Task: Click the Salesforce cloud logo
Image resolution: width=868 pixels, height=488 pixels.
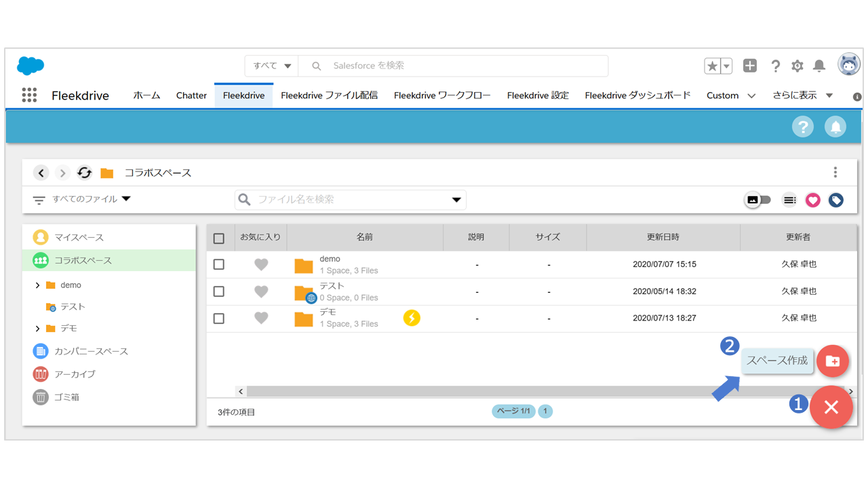Action: pyautogui.click(x=31, y=66)
